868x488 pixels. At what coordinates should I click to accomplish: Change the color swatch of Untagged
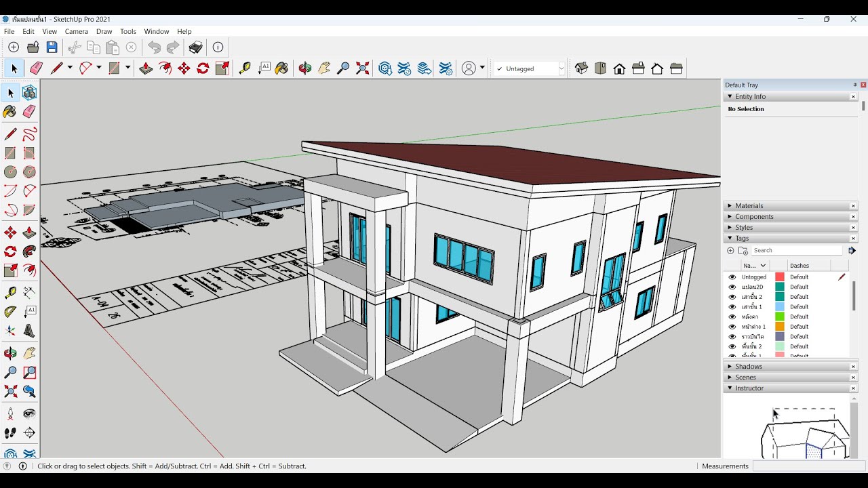click(x=780, y=277)
